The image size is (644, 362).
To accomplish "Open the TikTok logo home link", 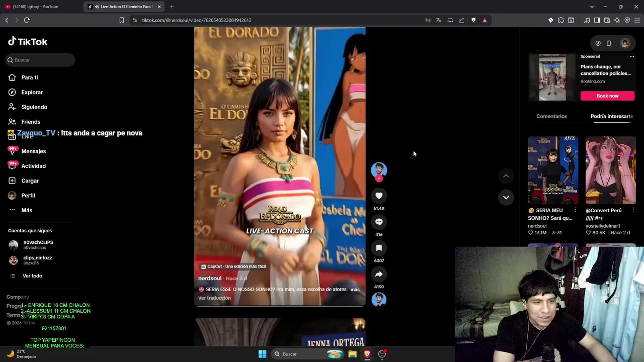I will click(x=28, y=42).
